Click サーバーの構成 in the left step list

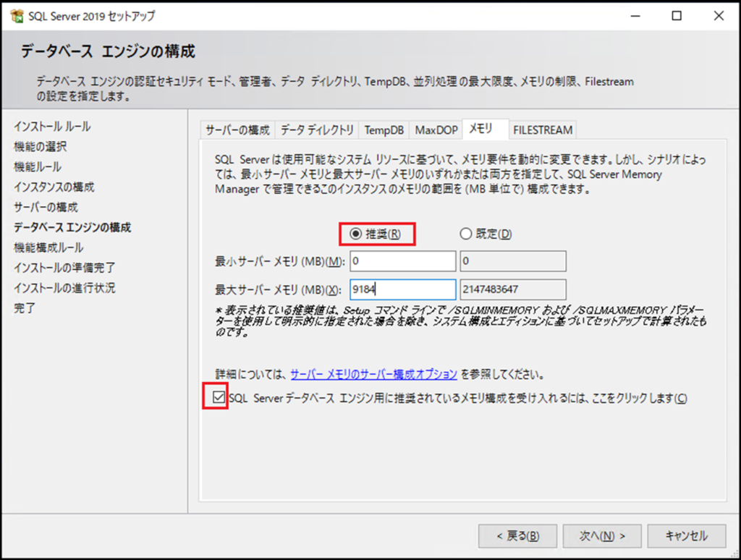click(x=46, y=208)
